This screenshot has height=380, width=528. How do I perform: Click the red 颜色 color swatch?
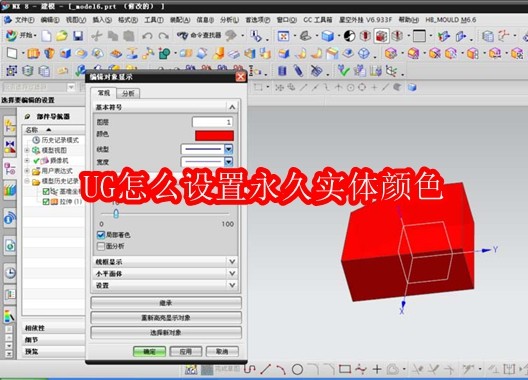tap(214, 135)
